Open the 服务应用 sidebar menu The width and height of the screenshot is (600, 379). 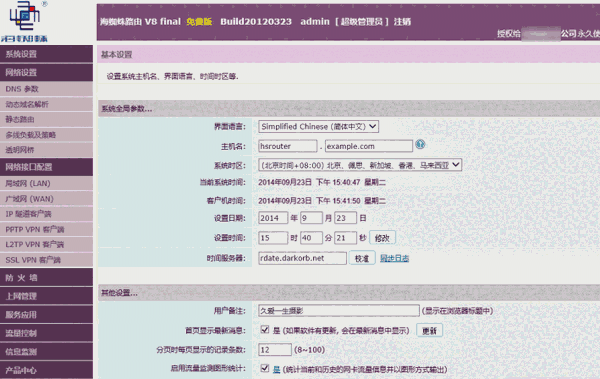[x=46, y=314]
